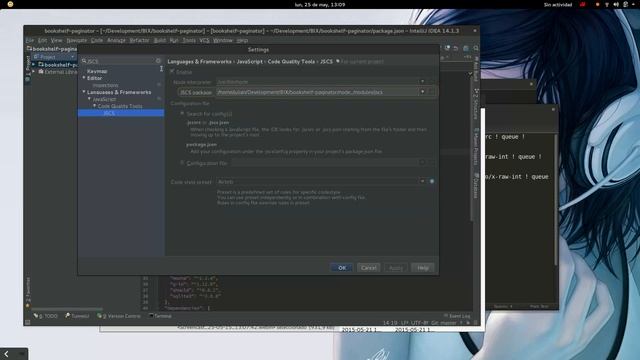This screenshot has height=360, width=640.
Task: Click the back arrow at bottom-left corner
Action: [x=6, y=354]
